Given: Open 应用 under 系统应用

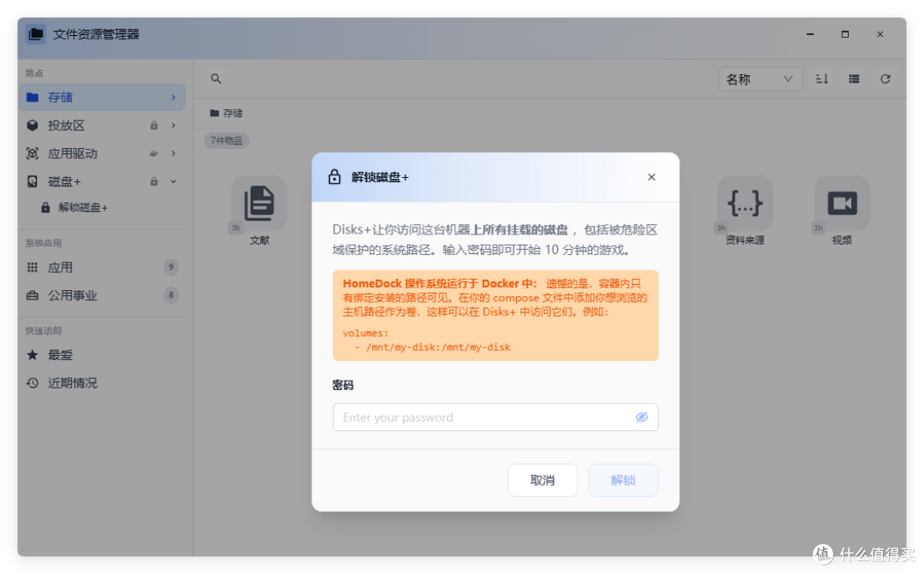Looking at the screenshot, I should [102, 268].
